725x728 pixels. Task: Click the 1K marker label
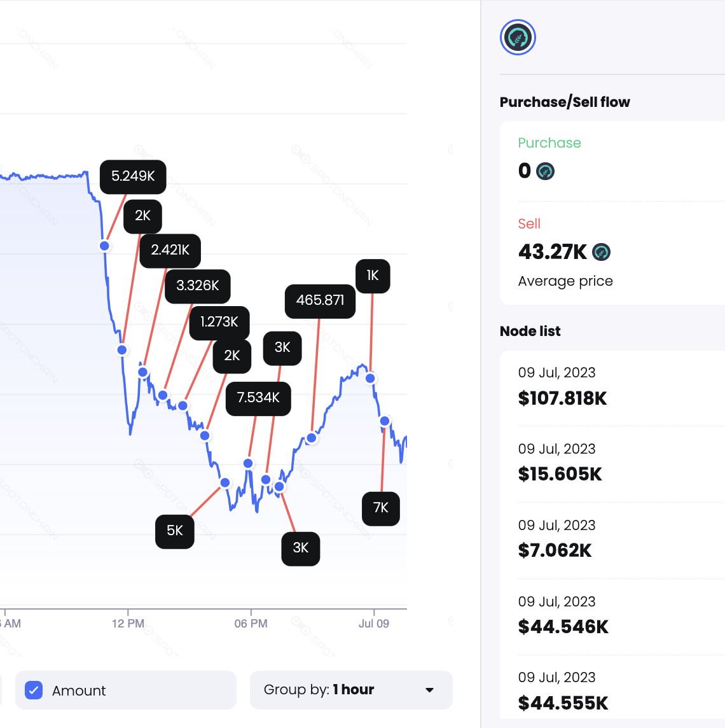coord(373,276)
